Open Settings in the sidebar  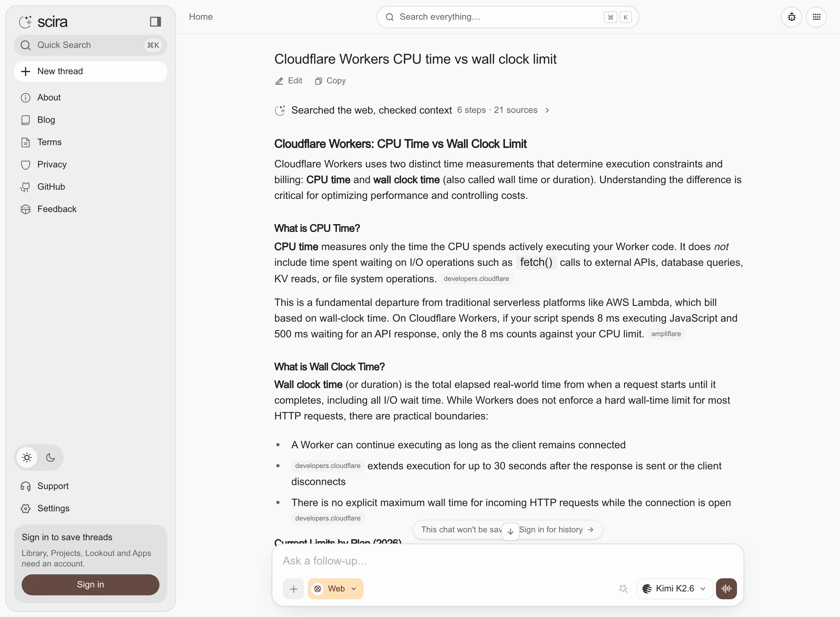pyautogui.click(x=90, y=509)
